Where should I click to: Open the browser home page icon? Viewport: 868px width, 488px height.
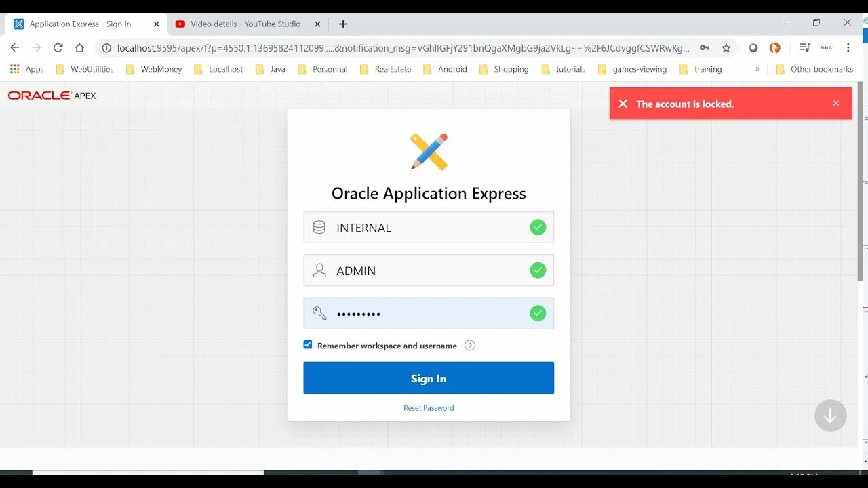79,47
